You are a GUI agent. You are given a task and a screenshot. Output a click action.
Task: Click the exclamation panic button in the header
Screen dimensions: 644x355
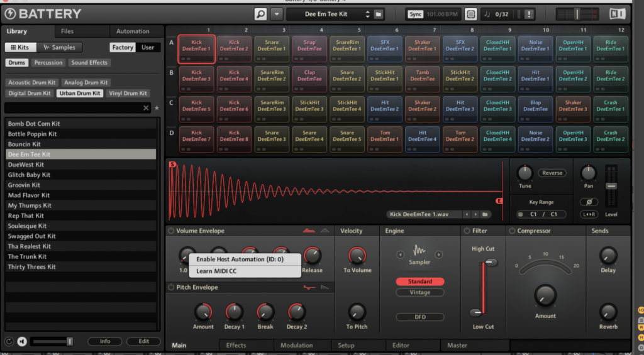(x=528, y=14)
